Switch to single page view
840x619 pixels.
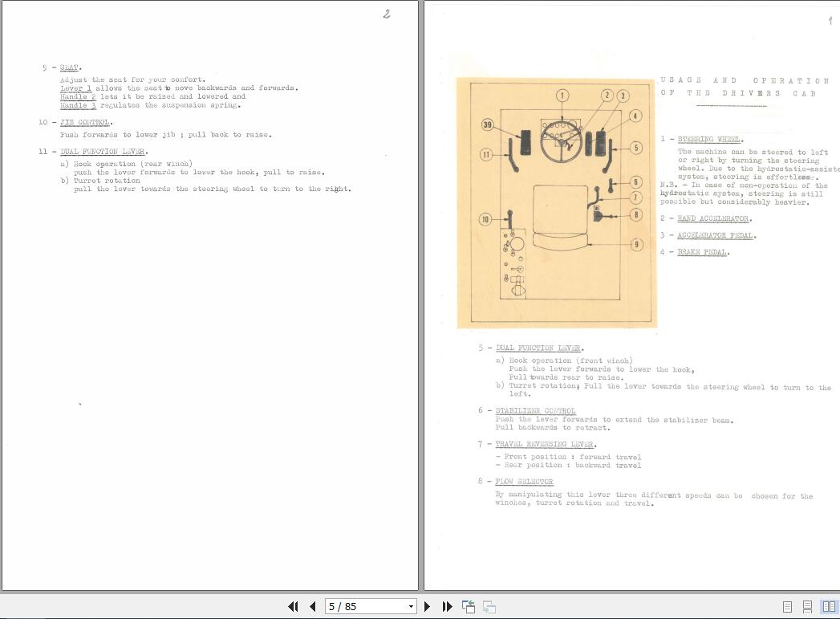[787, 607]
